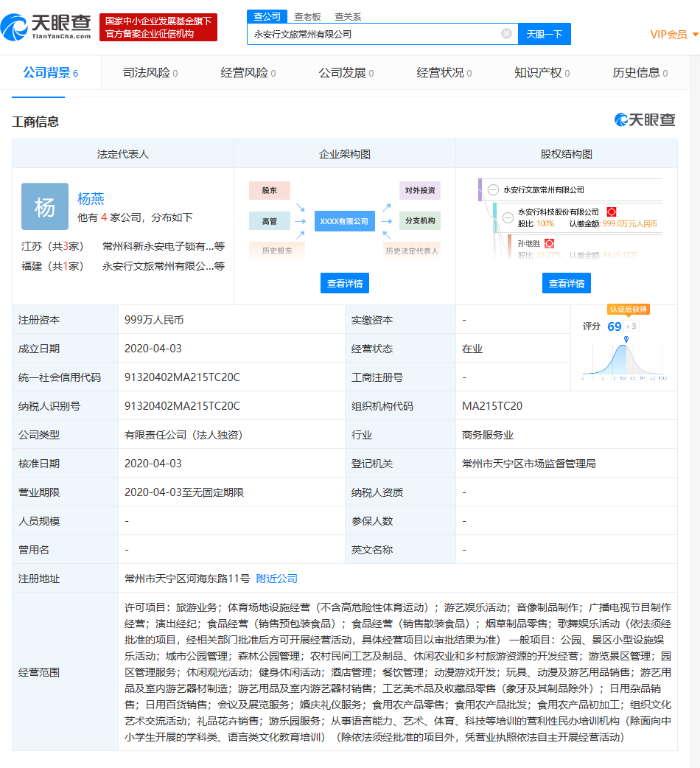The height and width of the screenshot is (768, 700).
Task: Click the score distribution chart marker
Action: (626, 340)
